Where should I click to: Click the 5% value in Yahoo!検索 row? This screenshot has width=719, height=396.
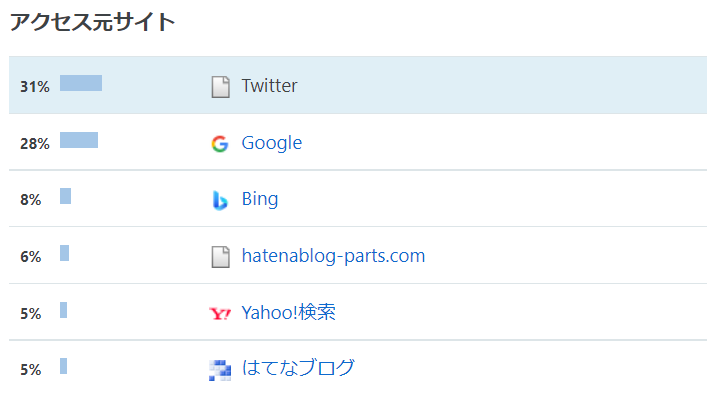pos(31,314)
